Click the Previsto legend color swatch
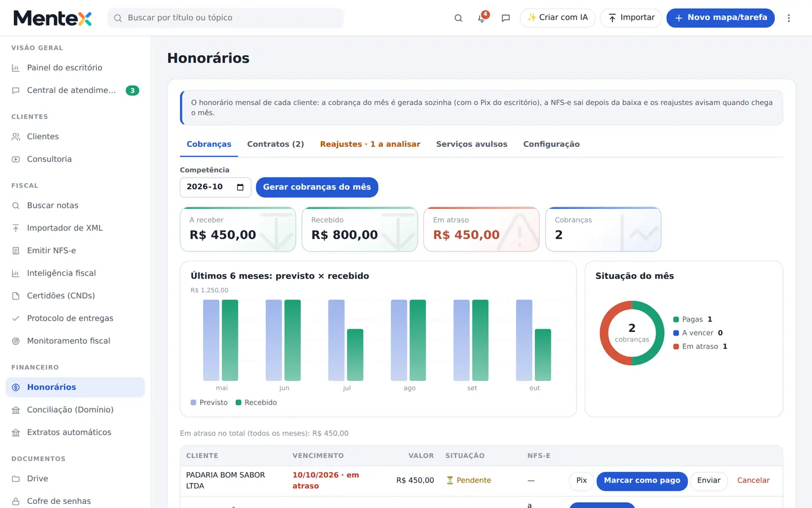Screen dimensions: 812x508 pyautogui.click(x=194, y=402)
